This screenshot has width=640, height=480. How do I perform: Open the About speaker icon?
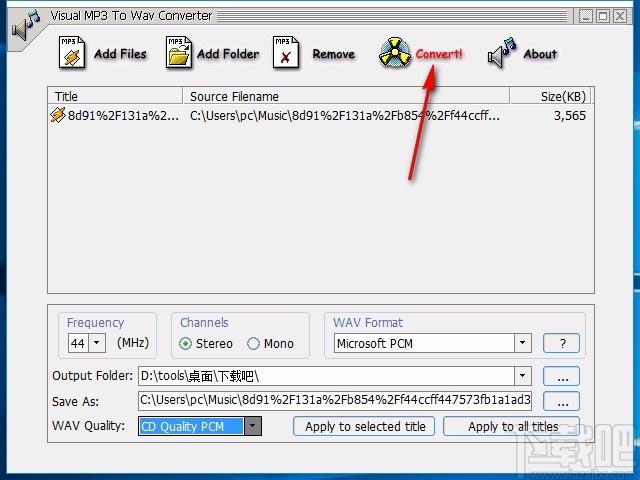click(x=502, y=54)
